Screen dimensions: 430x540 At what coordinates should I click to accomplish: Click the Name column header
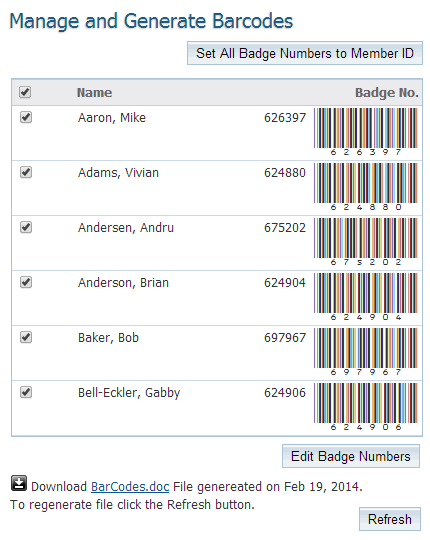point(94,93)
